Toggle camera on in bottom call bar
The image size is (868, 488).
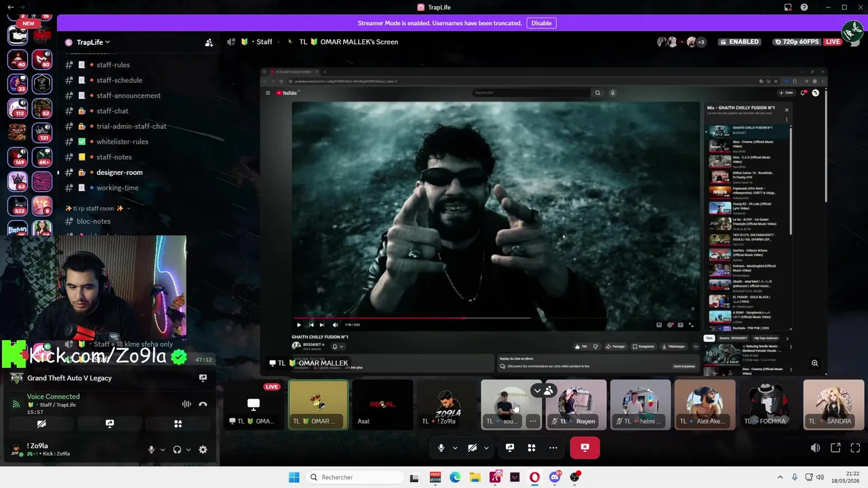click(473, 447)
